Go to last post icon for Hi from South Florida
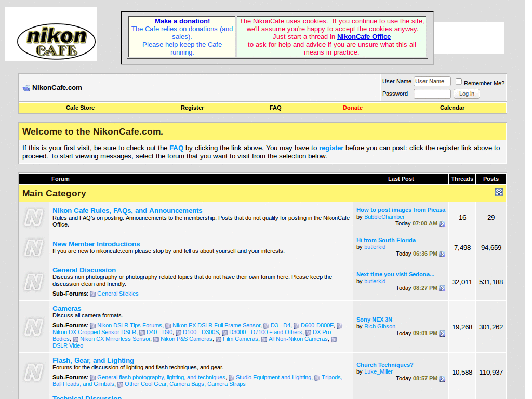The width and height of the screenshot is (532, 399). pos(442,254)
